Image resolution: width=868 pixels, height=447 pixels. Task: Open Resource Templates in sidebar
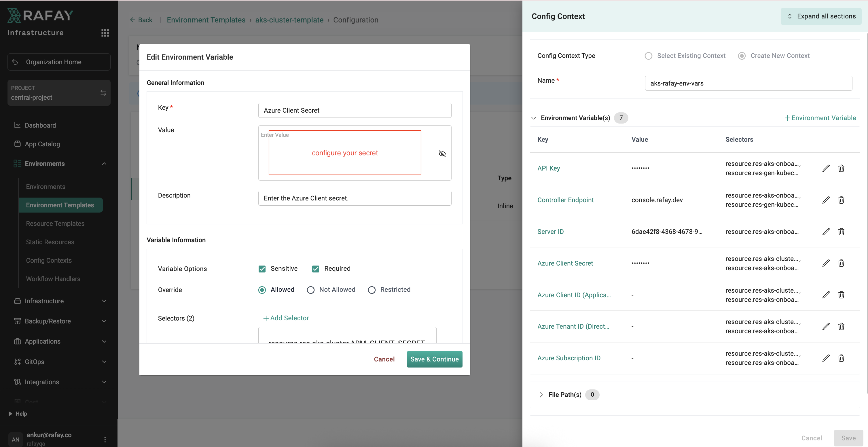(x=55, y=223)
